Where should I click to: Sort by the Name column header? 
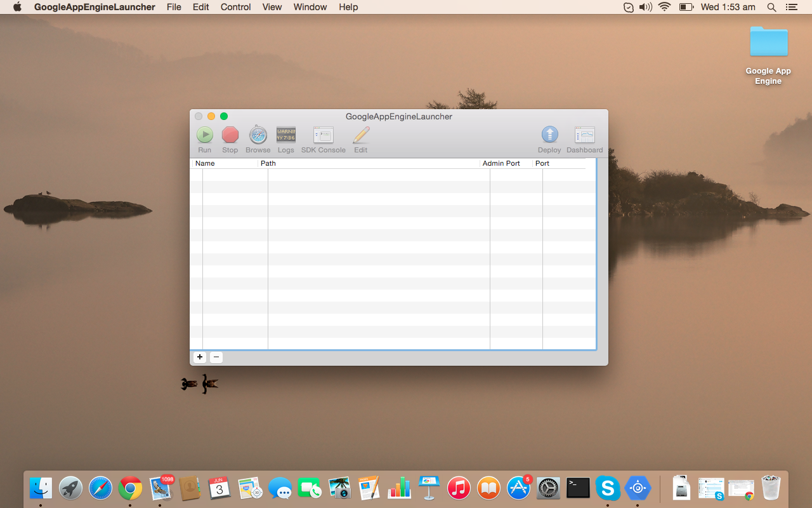(225, 163)
